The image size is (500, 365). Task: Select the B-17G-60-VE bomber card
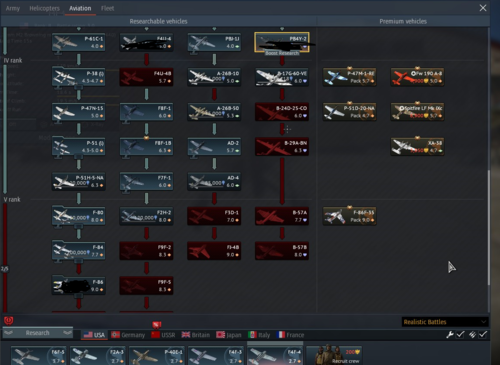click(x=282, y=77)
